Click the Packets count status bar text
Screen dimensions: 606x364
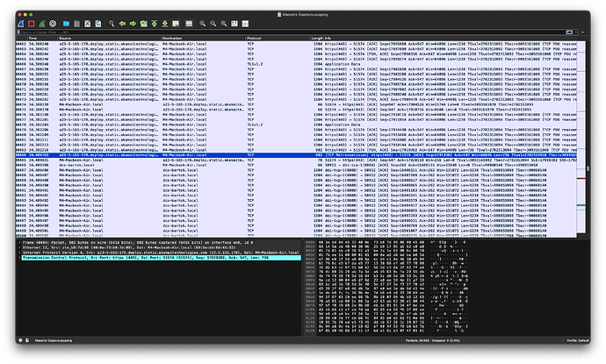[x=432, y=340]
